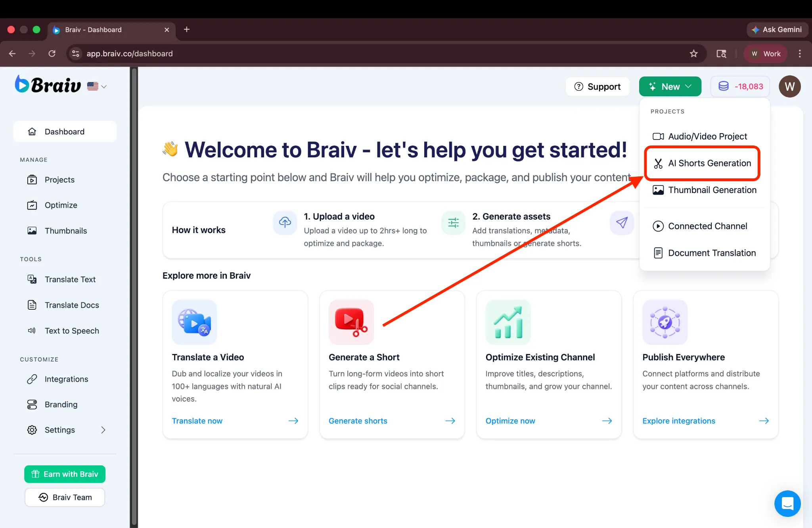Open Integrations in the sidebar

66,379
